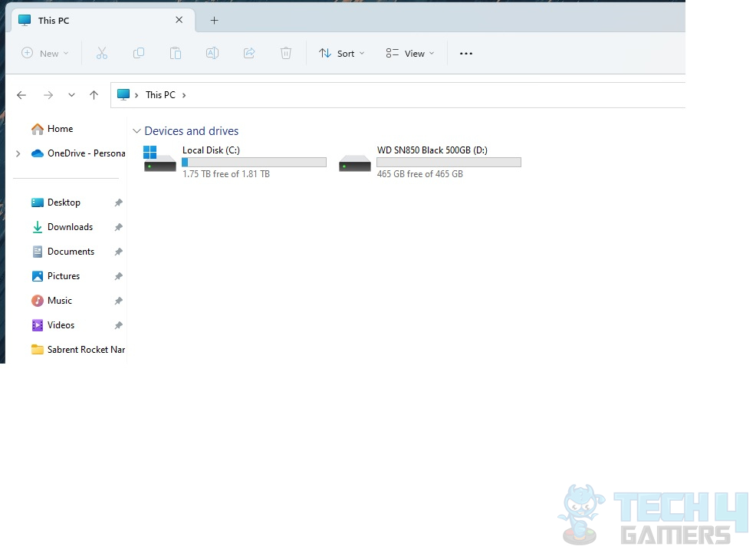Unpin Music using its pin icon
Viewport: 756px width, 553px height.
click(118, 301)
